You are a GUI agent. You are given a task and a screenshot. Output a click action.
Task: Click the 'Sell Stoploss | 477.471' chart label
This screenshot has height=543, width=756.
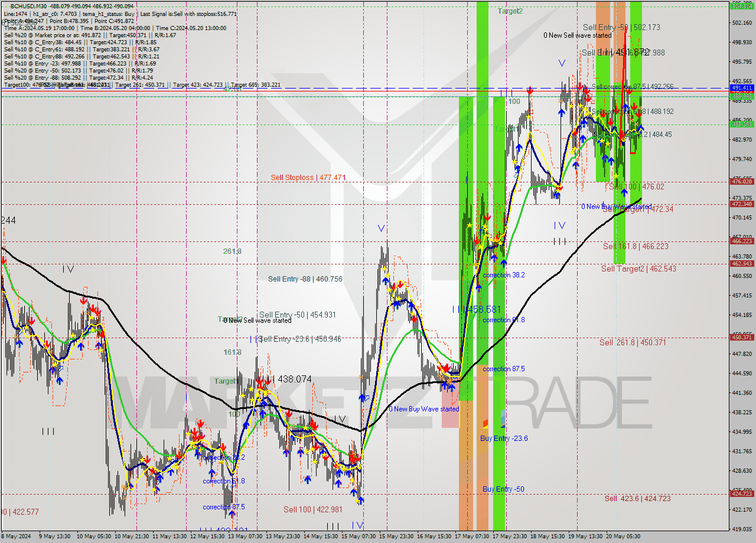click(308, 177)
